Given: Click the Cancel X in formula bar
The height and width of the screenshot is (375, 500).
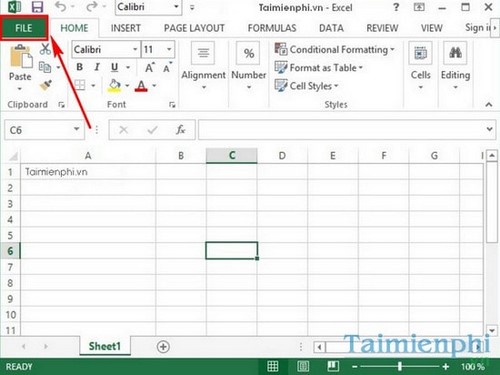Looking at the screenshot, I should click(124, 130).
